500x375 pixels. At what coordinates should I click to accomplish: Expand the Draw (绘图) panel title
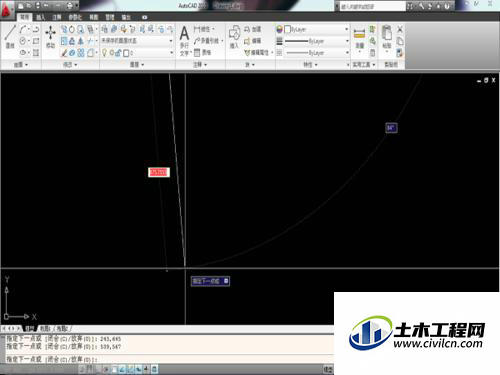[x=21, y=65]
